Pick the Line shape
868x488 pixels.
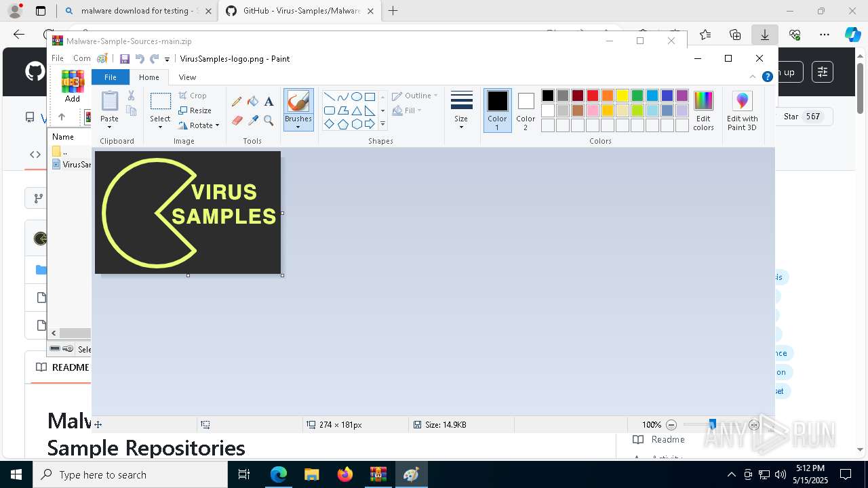click(x=329, y=97)
